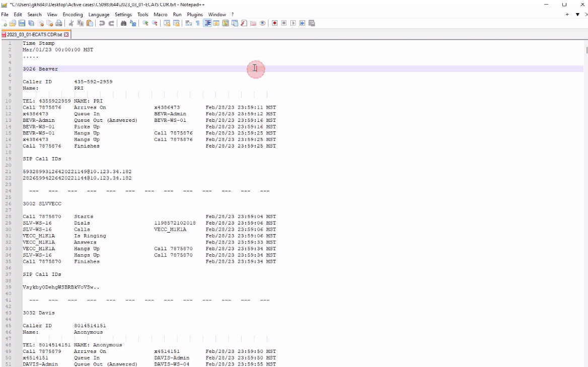Image resolution: width=588 pixels, height=367 pixels.
Task: Open the Edit menu
Action: (18, 15)
